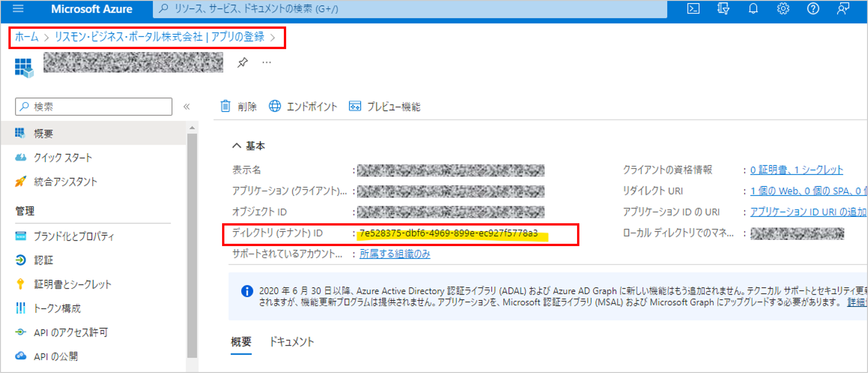The width and height of the screenshot is (868, 373).
Task: Click the クイック スタート cloud icon
Action: (x=21, y=158)
